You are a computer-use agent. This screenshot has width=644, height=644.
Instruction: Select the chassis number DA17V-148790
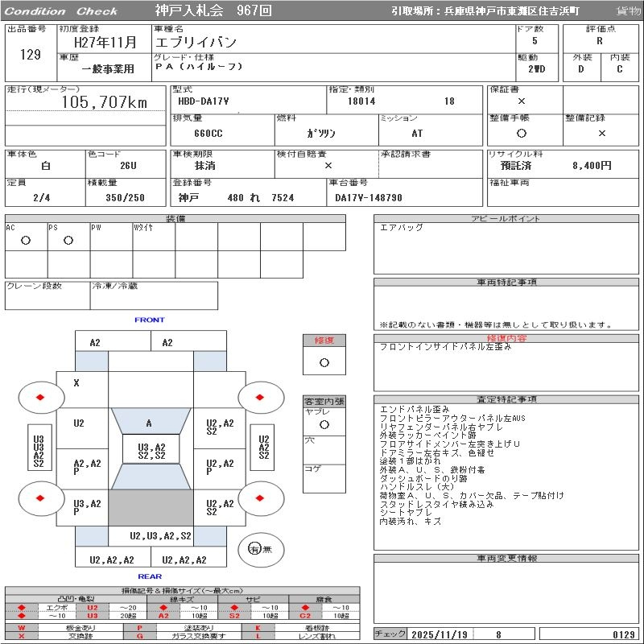369,197
